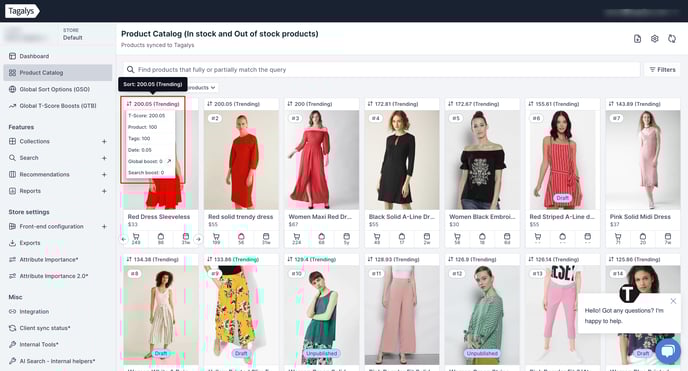The image size is (688, 371).
Task: Click Draft badge on Red Striped dress
Action: pyautogui.click(x=563, y=198)
